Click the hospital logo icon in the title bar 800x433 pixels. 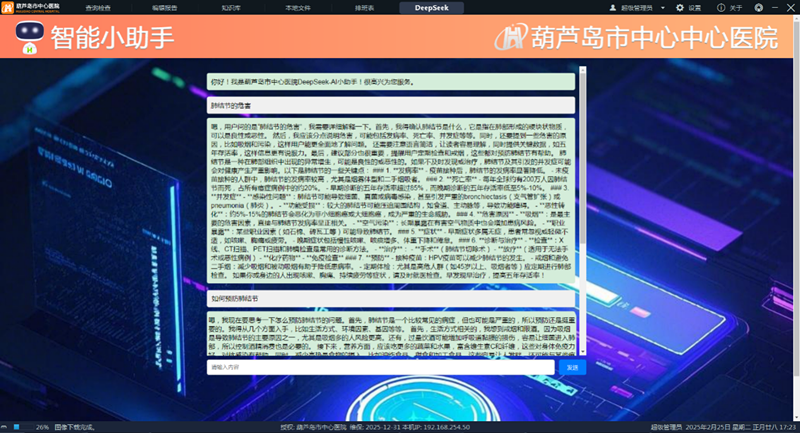click(7, 7)
